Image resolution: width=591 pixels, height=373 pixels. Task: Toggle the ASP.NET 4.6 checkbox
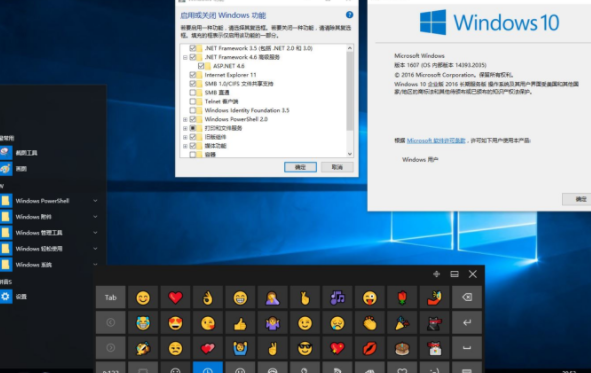(201, 66)
